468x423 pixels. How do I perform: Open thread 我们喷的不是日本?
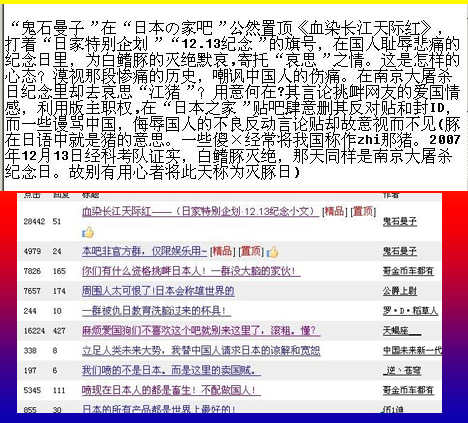tap(171, 370)
